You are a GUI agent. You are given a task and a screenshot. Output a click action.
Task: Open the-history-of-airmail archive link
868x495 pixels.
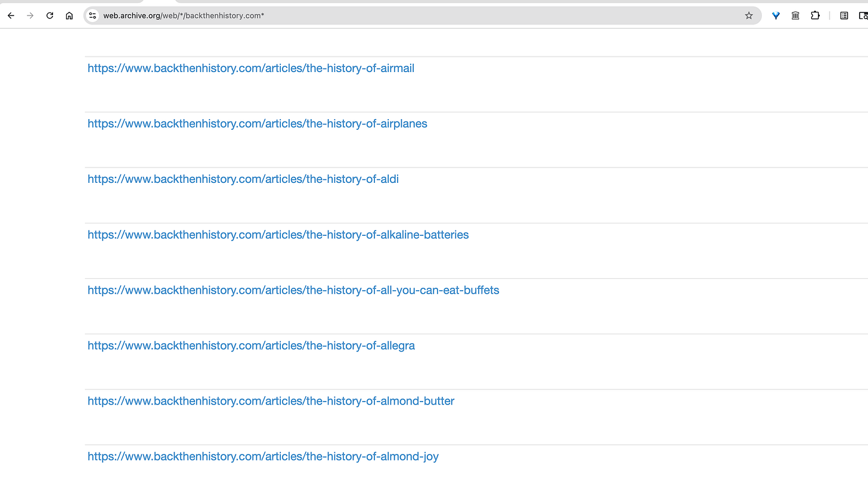[251, 69]
